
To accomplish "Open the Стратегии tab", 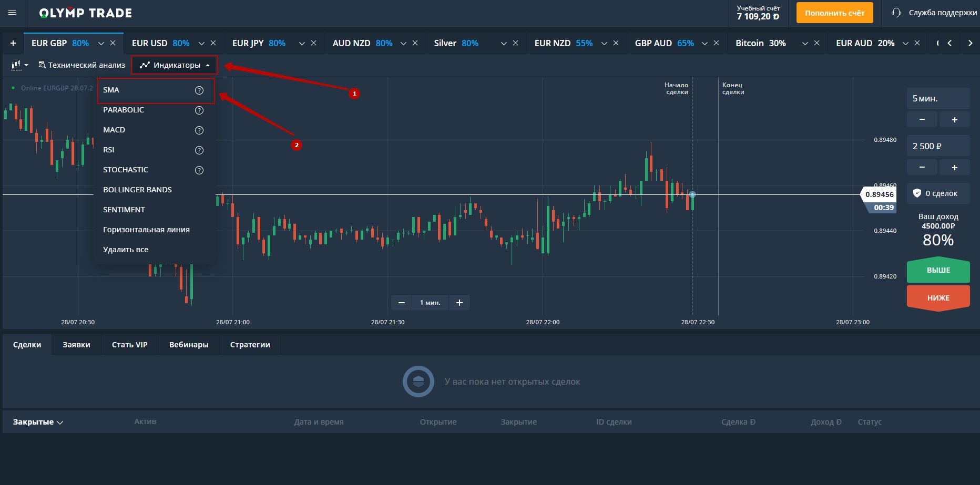I will click(250, 345).
